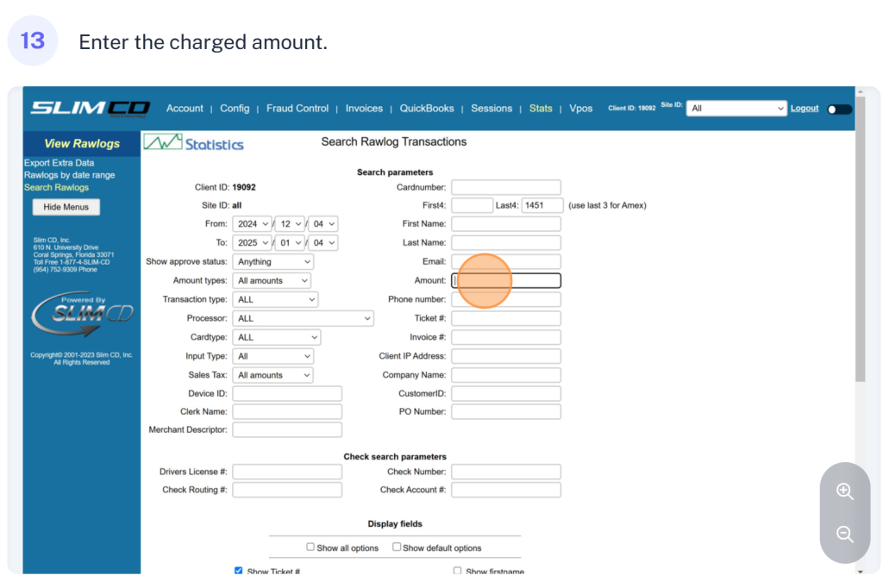The width and height of the screenshot is (883, 588).
Task: Expand the Show approve status dropdown
Action: [x=272, y=261]
